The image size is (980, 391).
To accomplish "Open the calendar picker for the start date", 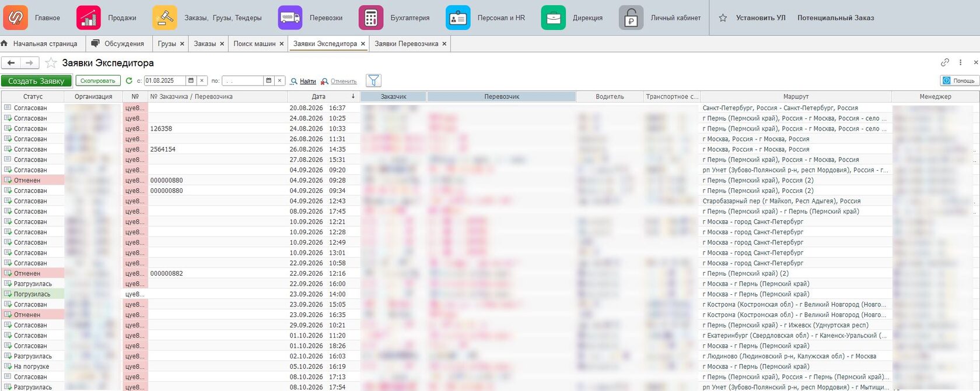I will click(x=191, y=81).
